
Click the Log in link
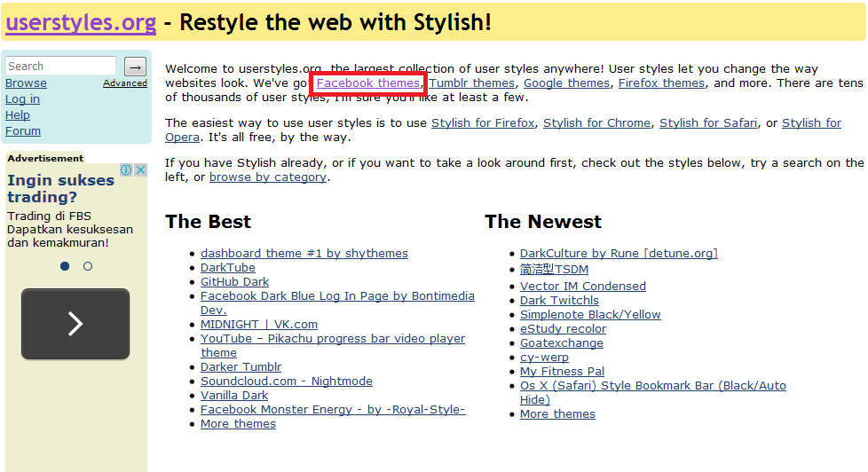[x=23, y=99]
